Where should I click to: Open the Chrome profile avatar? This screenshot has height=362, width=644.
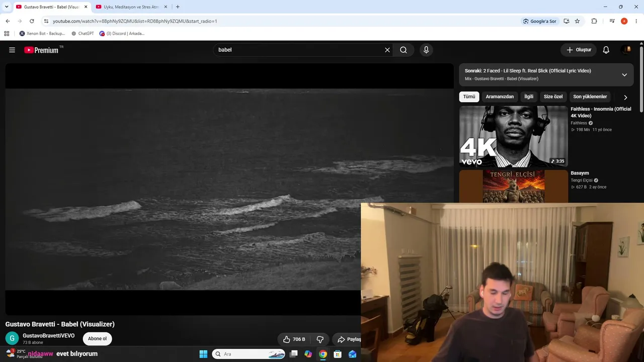coord(624,21)
